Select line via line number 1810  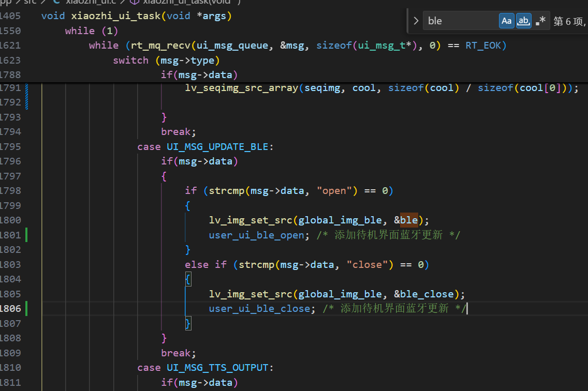pyautogui.click(x=10, y=367)
